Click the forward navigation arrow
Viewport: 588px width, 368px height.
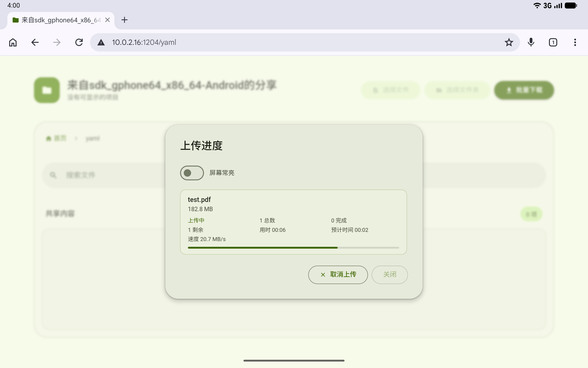(x=57, y=42)
